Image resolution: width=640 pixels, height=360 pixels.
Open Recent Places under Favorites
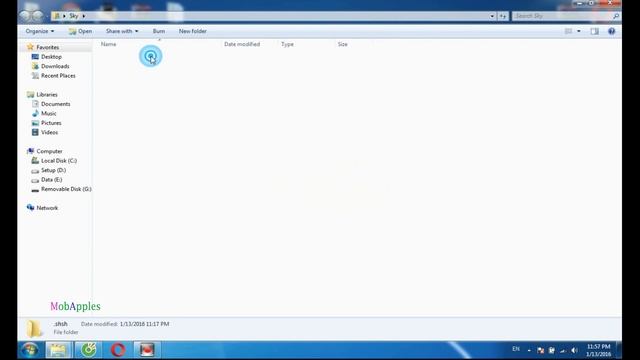click(58, 76)
